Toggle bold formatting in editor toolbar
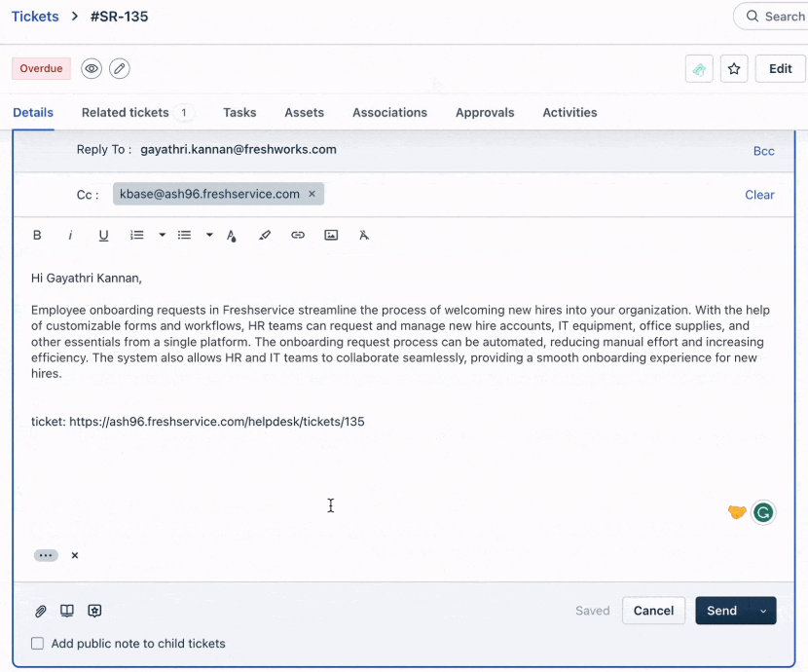Screen dimensions: 808x672 click(37, 236)
